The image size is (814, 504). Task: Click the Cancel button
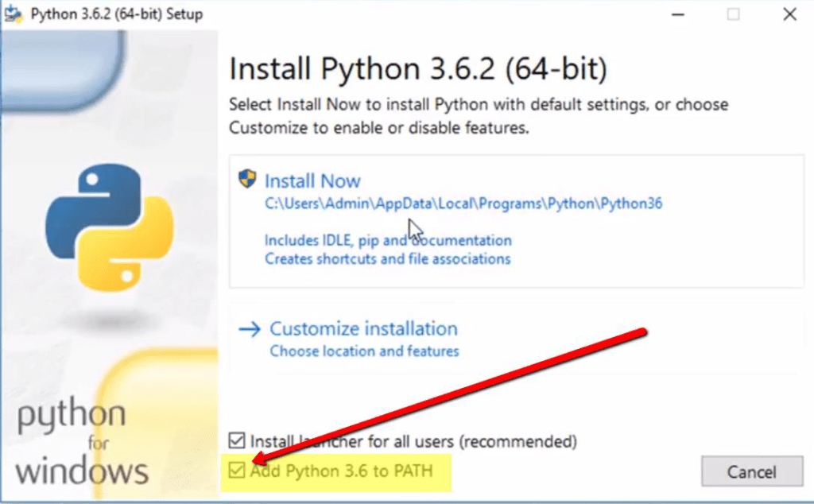click(752, 471)
